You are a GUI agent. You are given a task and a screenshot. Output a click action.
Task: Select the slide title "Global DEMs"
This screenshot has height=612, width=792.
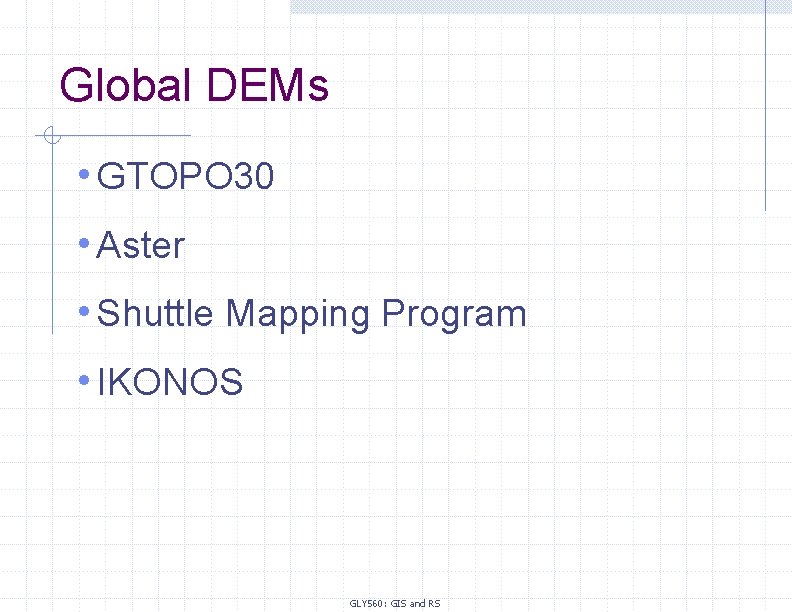[x=194, y=85]
